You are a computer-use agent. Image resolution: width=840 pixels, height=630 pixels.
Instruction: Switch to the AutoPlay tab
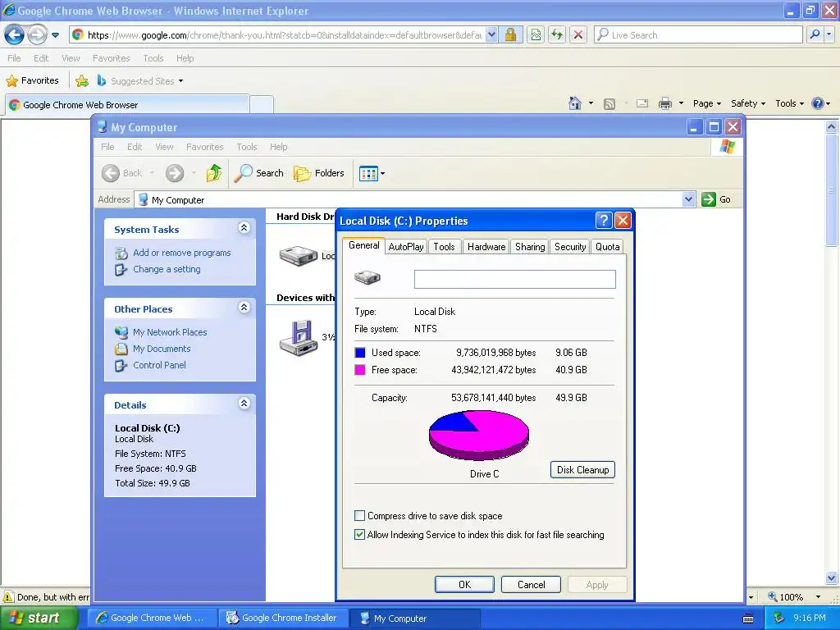click(x=406, y=246)
